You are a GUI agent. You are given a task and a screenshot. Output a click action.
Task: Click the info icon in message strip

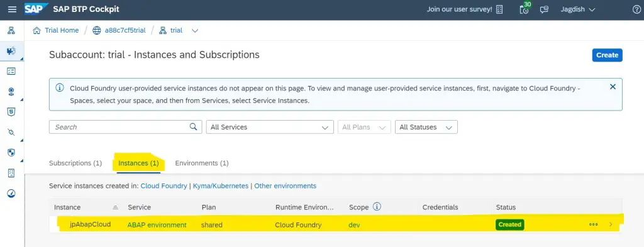click(60, 88)
